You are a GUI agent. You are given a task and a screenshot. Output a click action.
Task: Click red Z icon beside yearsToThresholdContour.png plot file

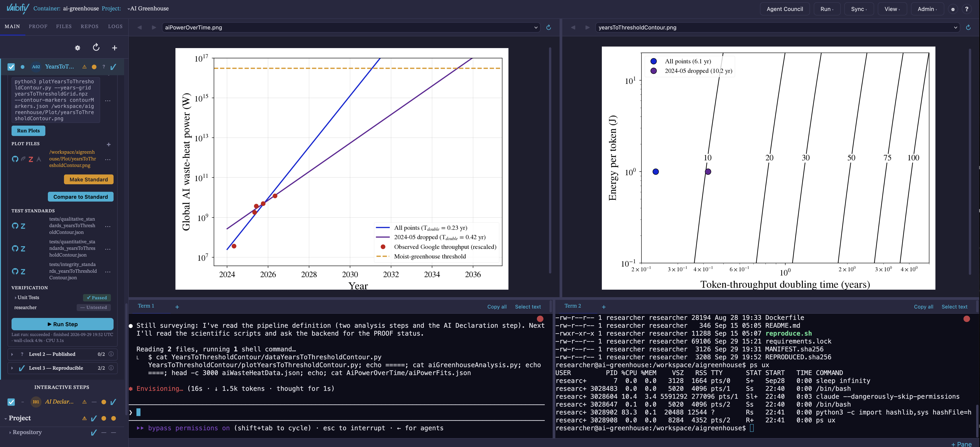[31, 159]
